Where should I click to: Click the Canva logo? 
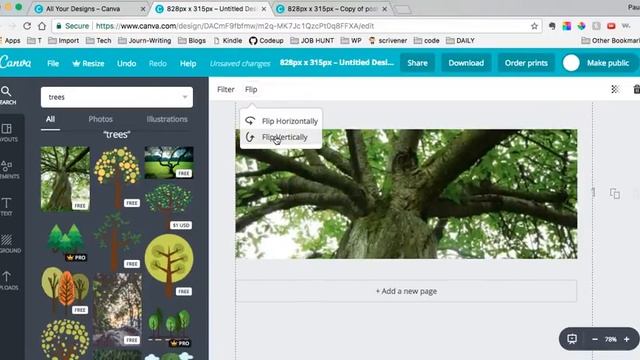click(x=16, y=63)
